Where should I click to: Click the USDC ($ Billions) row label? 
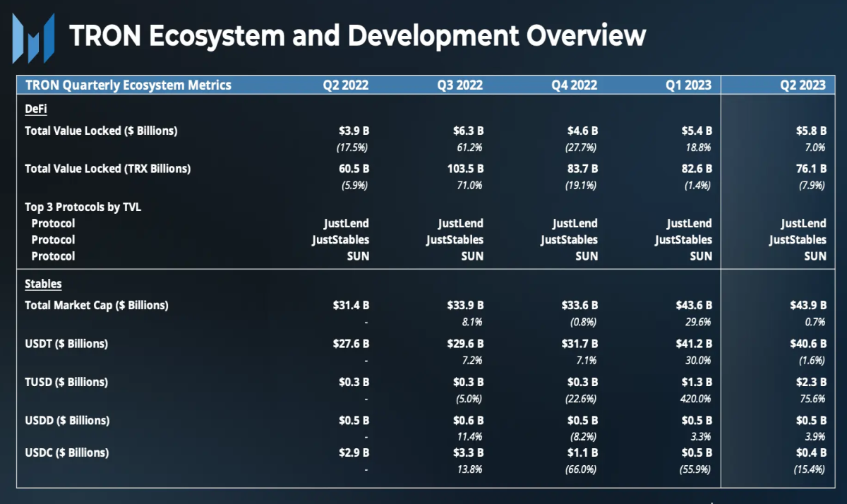click(67, 452)
